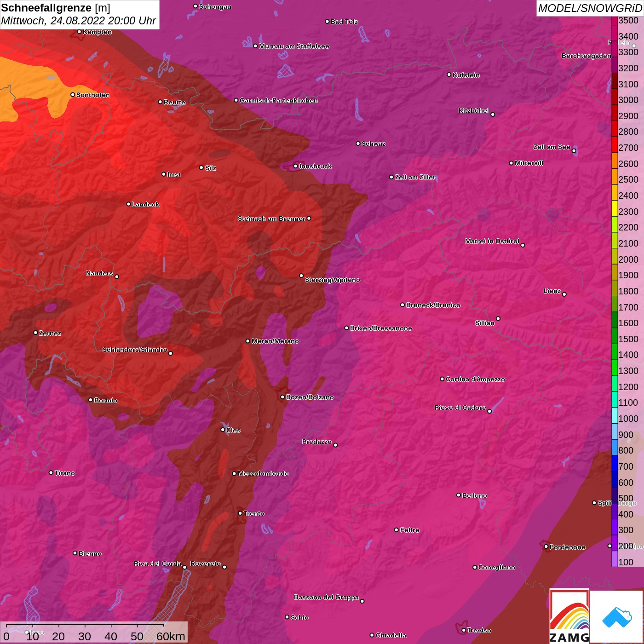The height and width of the screenshot is (644, 644).
Task: Select the Tirano label
Action: point(64,473)
